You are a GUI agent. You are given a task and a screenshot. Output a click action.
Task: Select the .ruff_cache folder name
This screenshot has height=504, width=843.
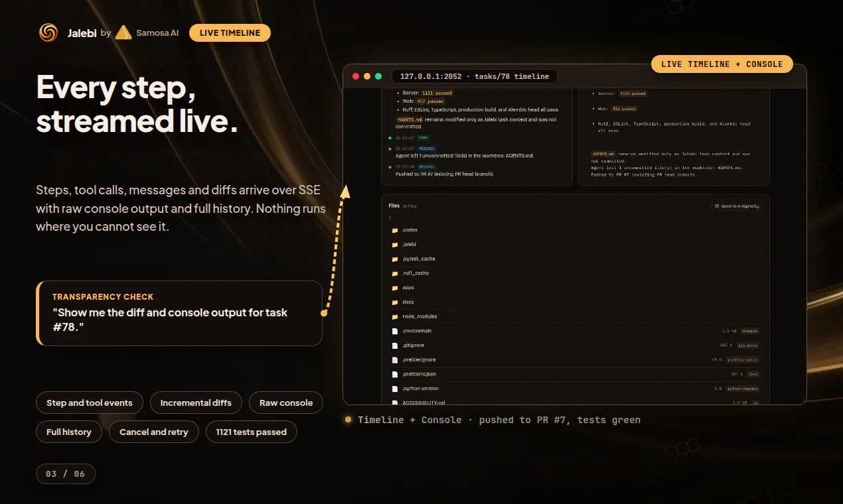point(416,273)
